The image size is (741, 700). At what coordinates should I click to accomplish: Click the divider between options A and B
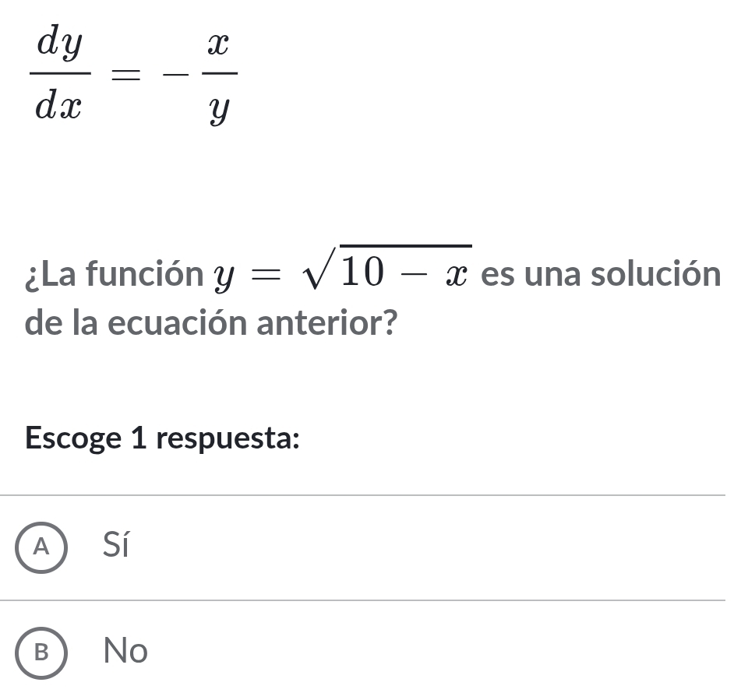click(x=370, y=600)
